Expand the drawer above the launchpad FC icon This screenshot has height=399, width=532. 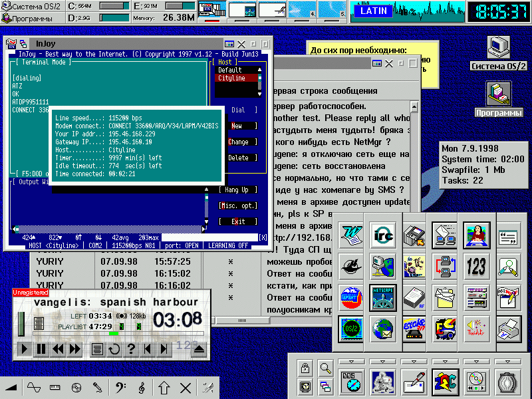[x=445, y=362]
